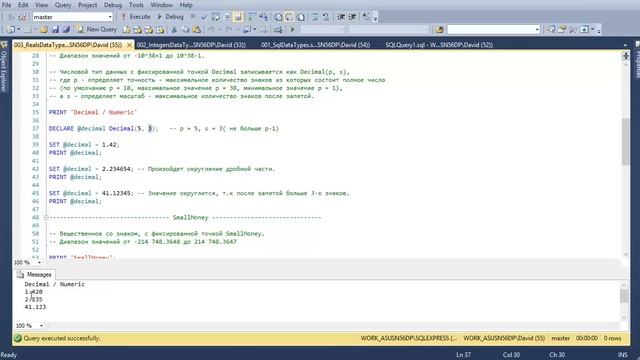Open the Object Explorer side panel
Viewport: 640px width, 360px height.
[4, 67]
